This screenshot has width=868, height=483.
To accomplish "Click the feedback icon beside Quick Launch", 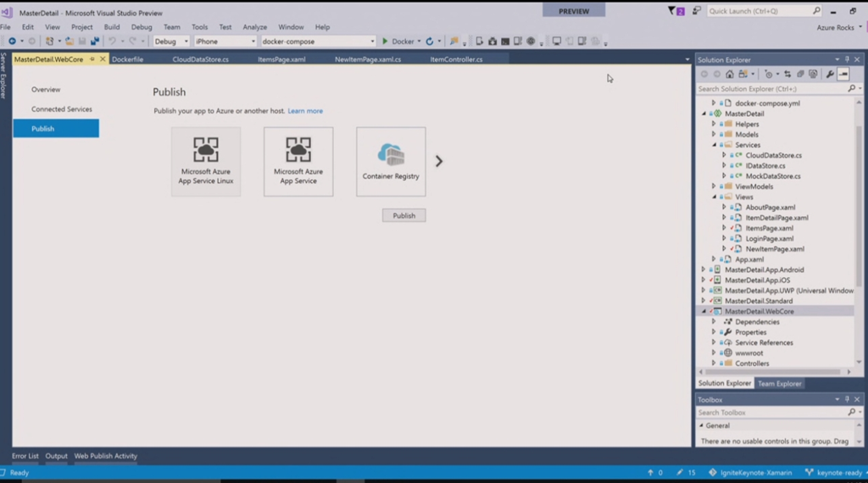I will coord(697,11).
